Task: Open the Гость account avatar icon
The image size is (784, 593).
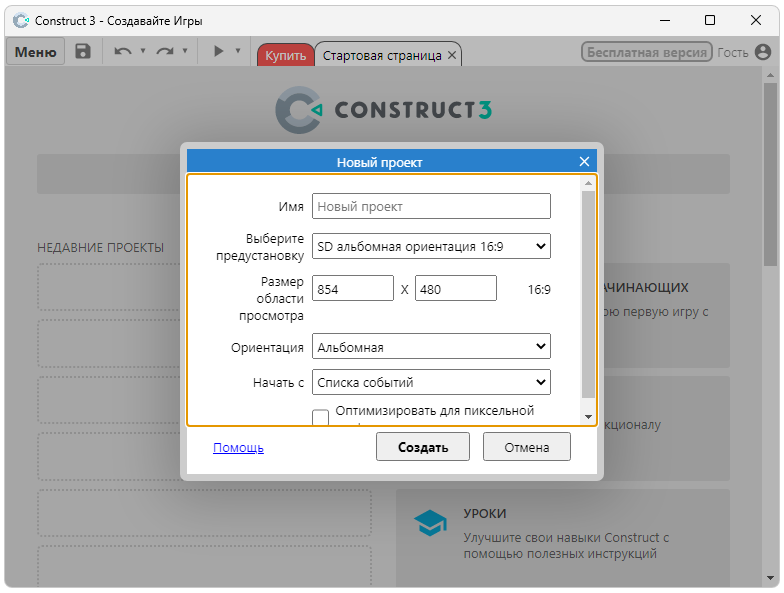Action: coord(763,52)
